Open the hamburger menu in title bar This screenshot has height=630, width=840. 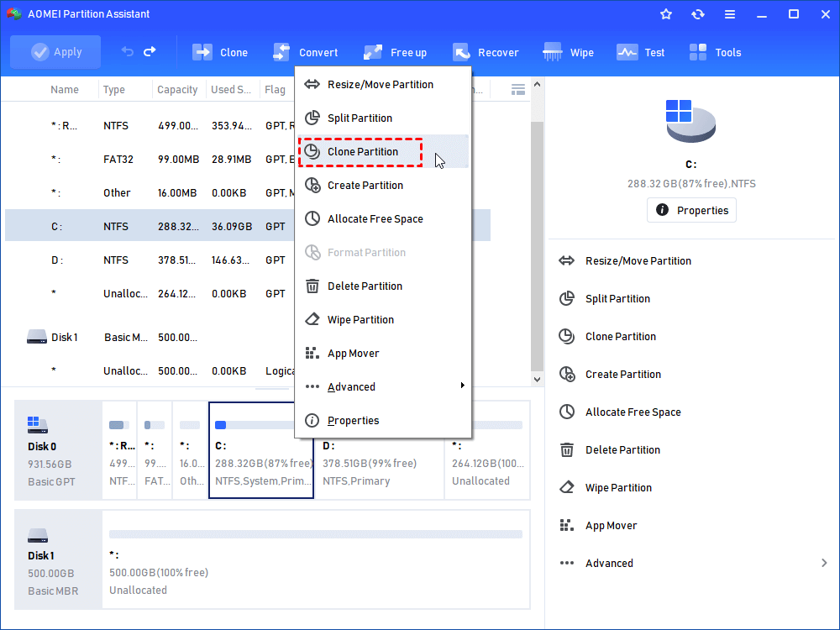[730, 14]
